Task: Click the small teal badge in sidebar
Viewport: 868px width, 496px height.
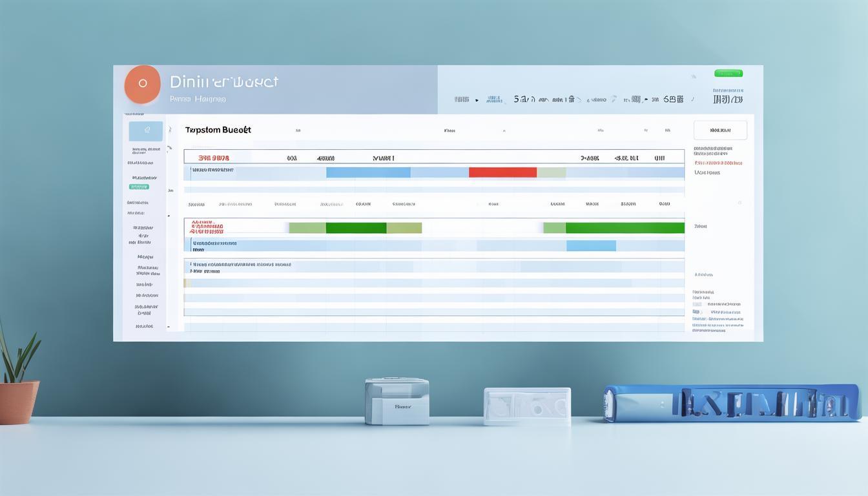Action: pos(139,187)
